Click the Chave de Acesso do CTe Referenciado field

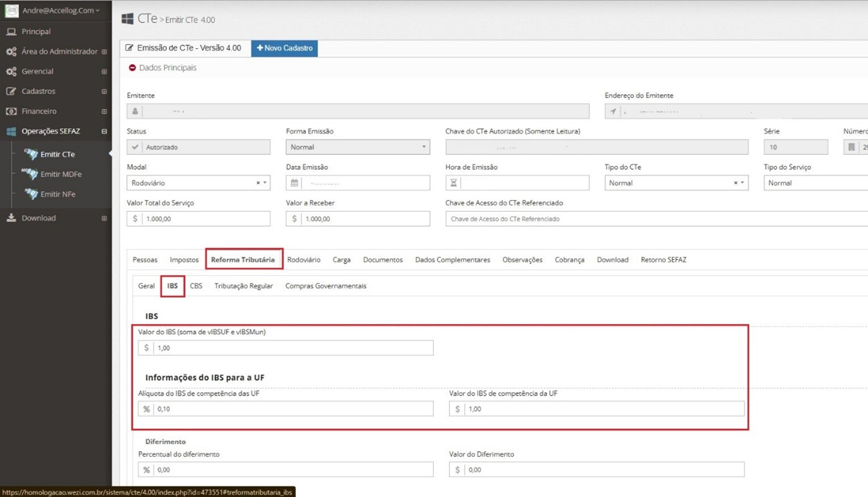pos(657,218)
